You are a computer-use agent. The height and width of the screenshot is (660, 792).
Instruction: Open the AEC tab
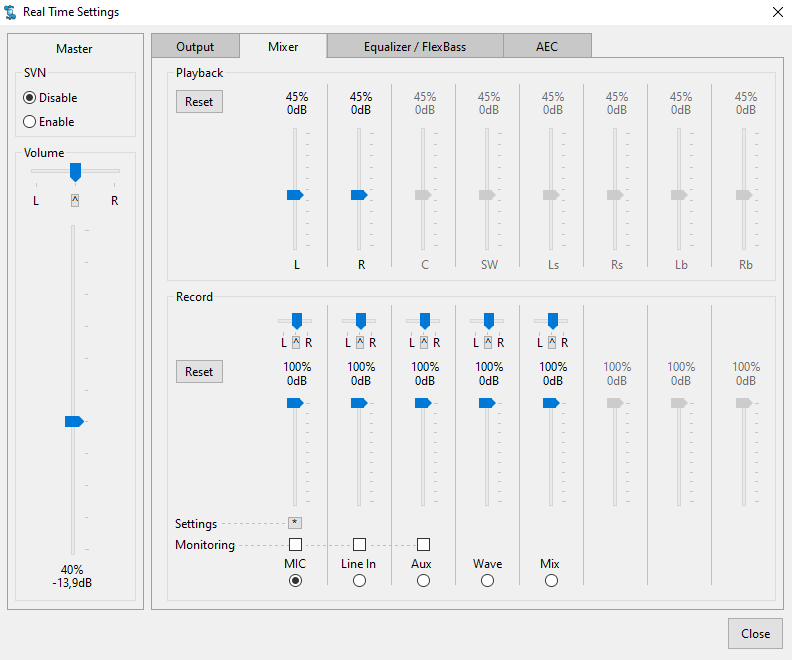pyautogui.click(x=547, y=46)
